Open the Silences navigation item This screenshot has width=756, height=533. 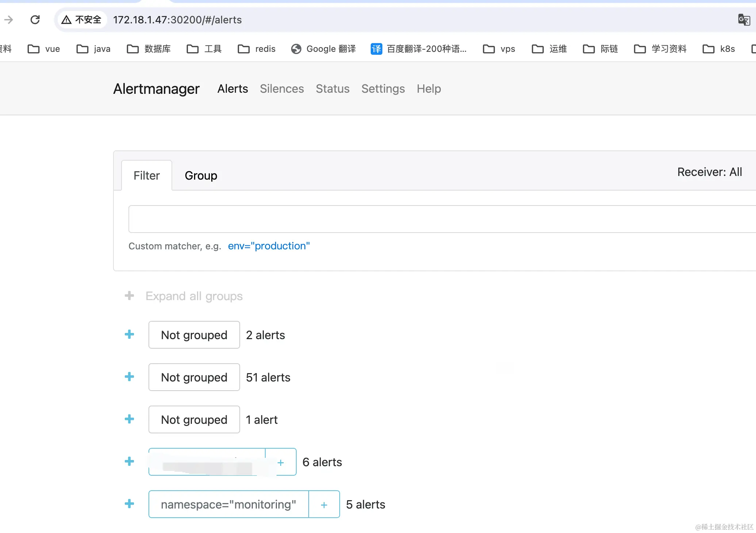[282, 89]
